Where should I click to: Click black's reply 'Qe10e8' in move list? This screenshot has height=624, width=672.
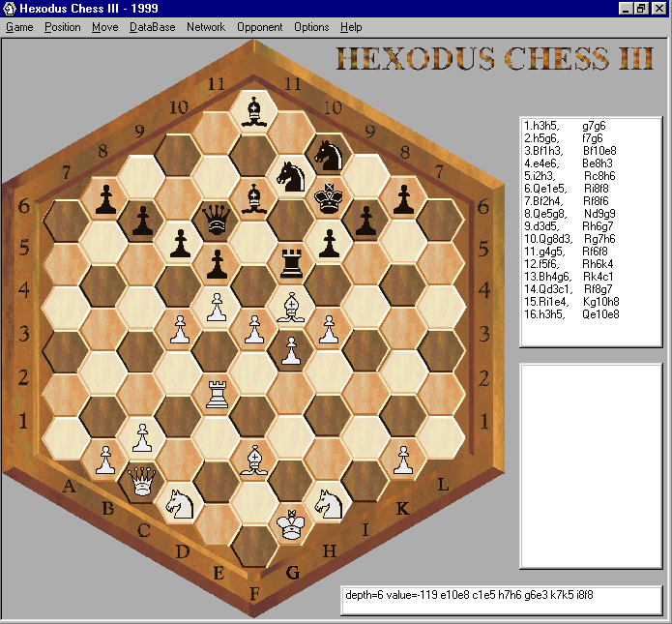point(600,314)
